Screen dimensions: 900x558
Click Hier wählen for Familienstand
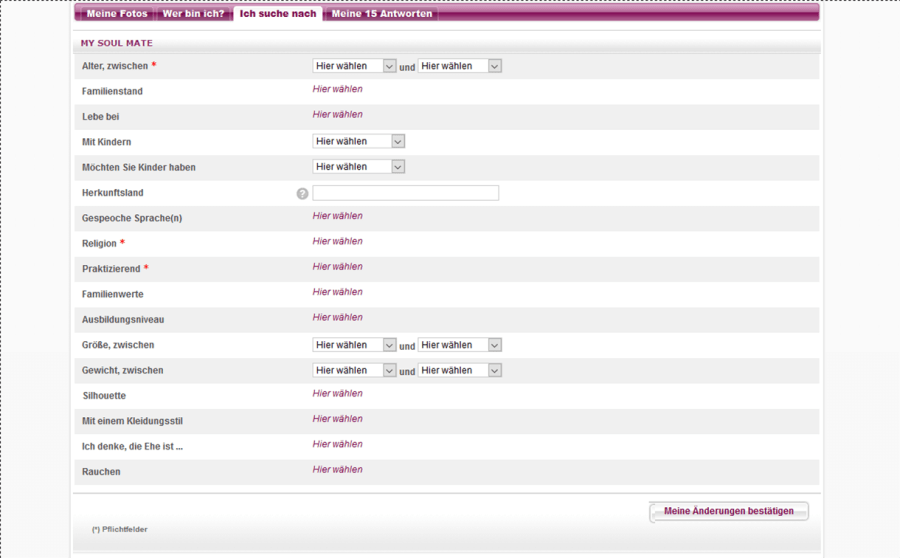pyautogui.click(x=338, y=89)
